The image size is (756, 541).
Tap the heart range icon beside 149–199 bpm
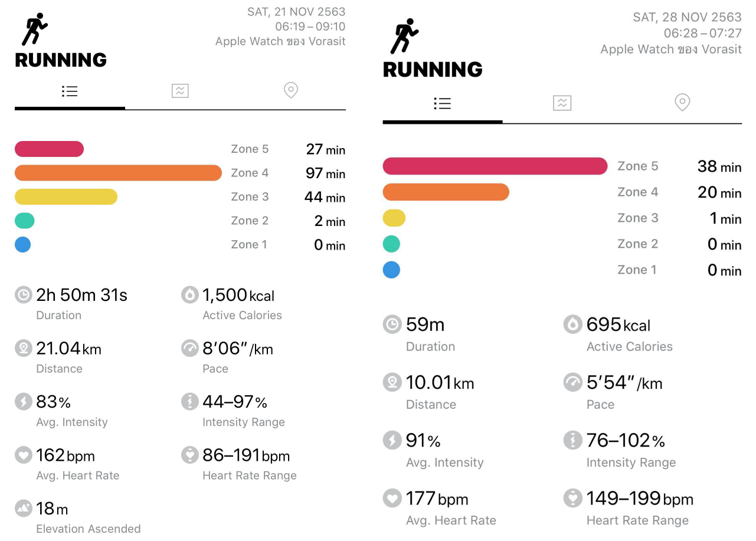(572, 499)
